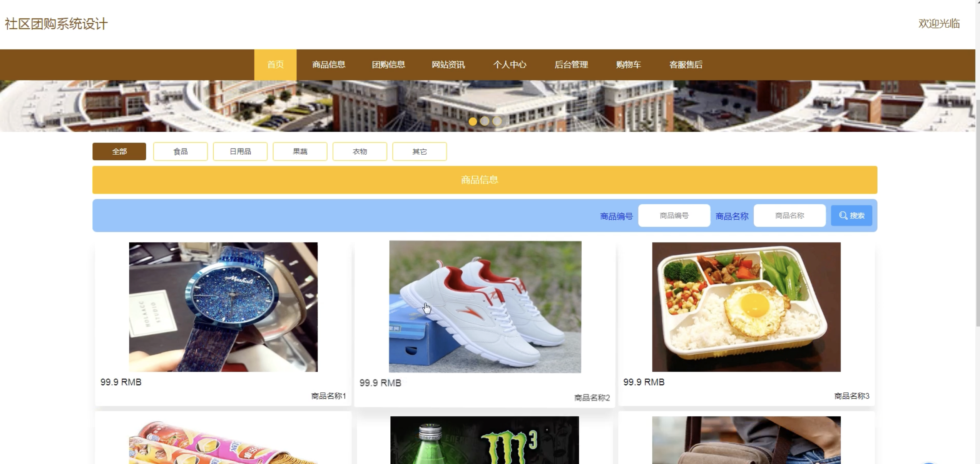Open 网站资讯 in navigation bar
Screen dimensions: 980x464
(x=448, y=65)
